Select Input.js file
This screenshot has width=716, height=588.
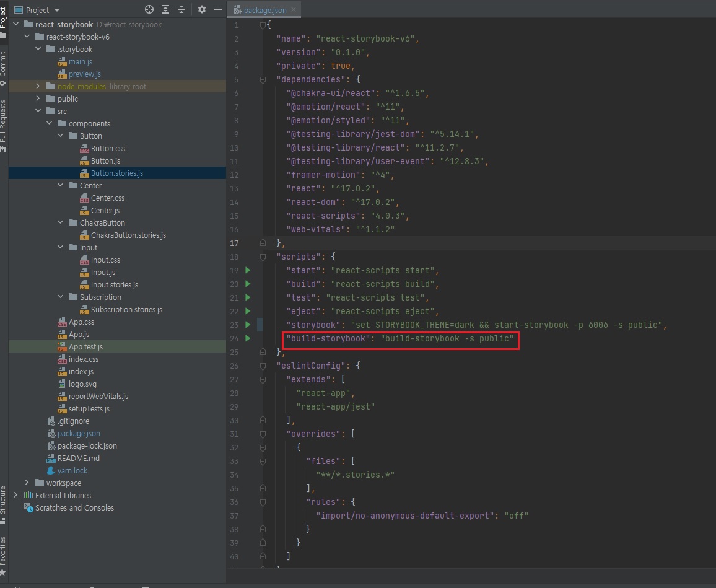98,272
